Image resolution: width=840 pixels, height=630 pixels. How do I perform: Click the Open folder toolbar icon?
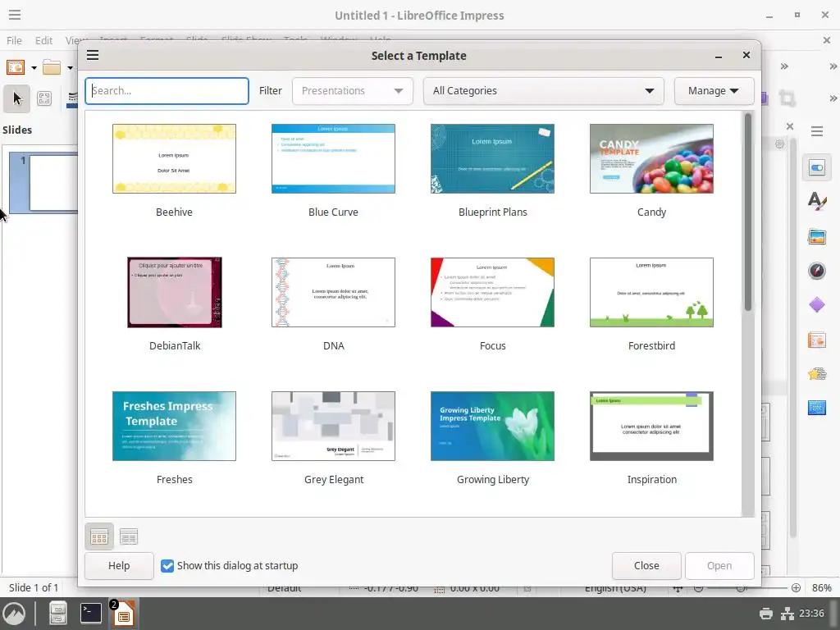point(52,67)
